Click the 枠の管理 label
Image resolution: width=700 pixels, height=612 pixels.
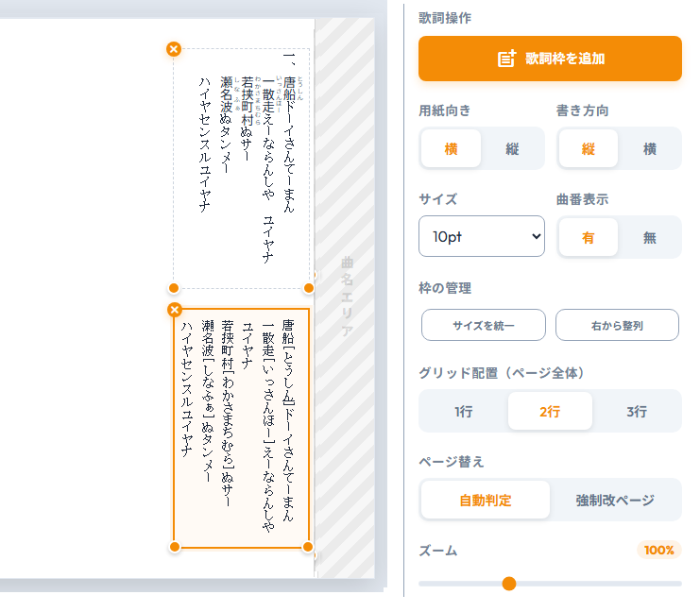point(445,288)
